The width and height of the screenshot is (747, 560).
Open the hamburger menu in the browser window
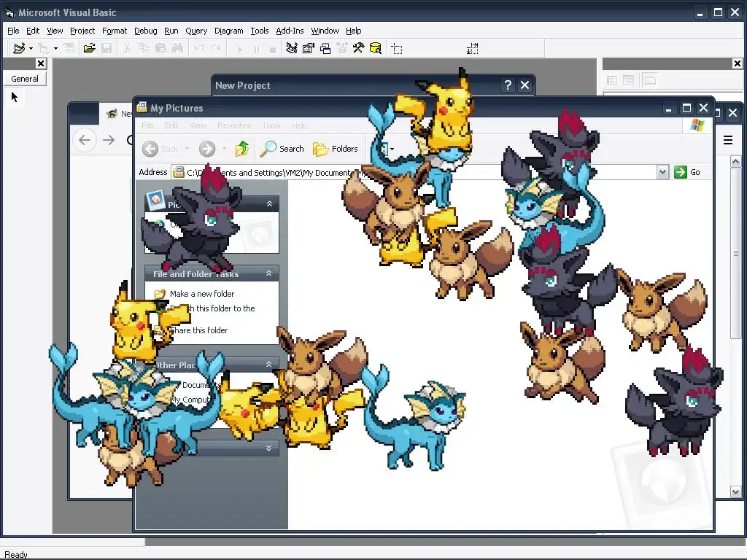point(728,140)
